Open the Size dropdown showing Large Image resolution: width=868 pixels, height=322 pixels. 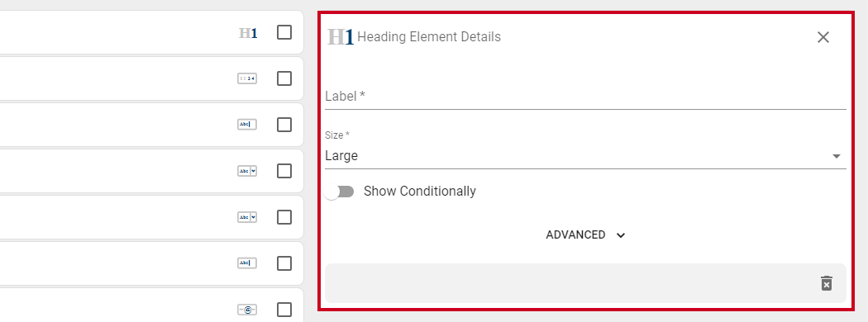tap(585, 156)
